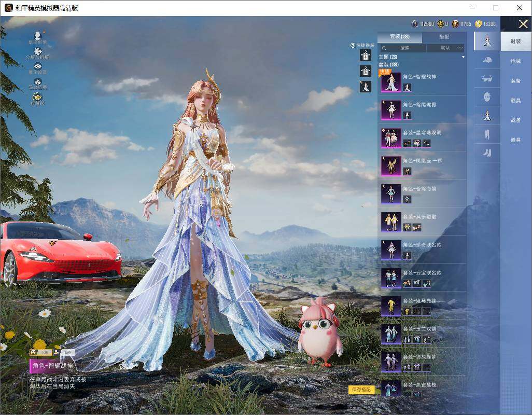Select the dress character category icon below mask
Image resolution: width=532 pixels, height=415 pixels.
coord(487,116)
